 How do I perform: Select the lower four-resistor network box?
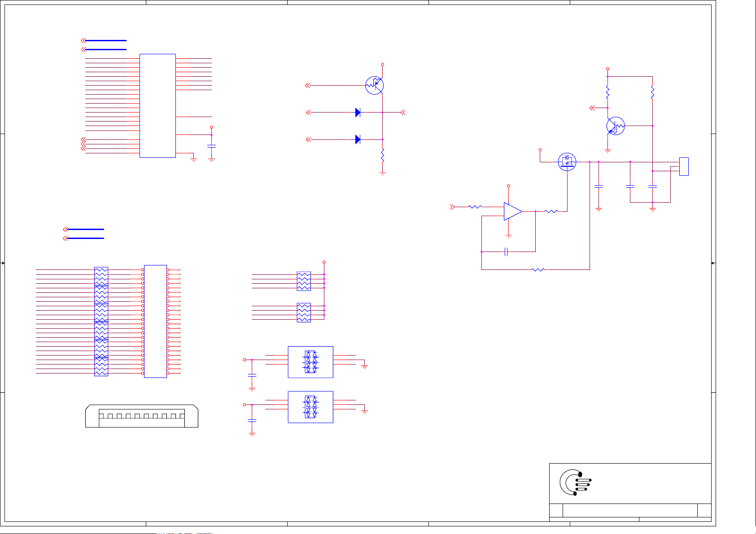304,313
